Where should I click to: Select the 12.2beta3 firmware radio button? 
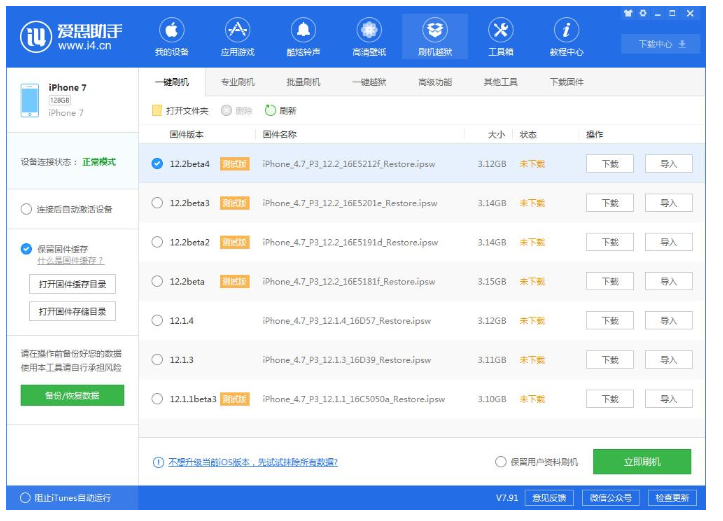pos(157,203)
